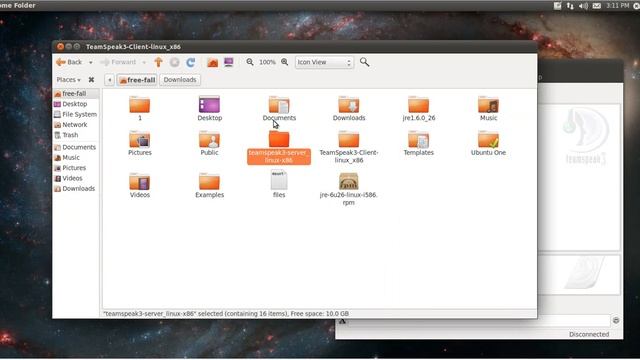Image resolution: width=640 pixels, height=360 pixels.
Task: Go back with the Back button
Action: (x=69, y=62)
